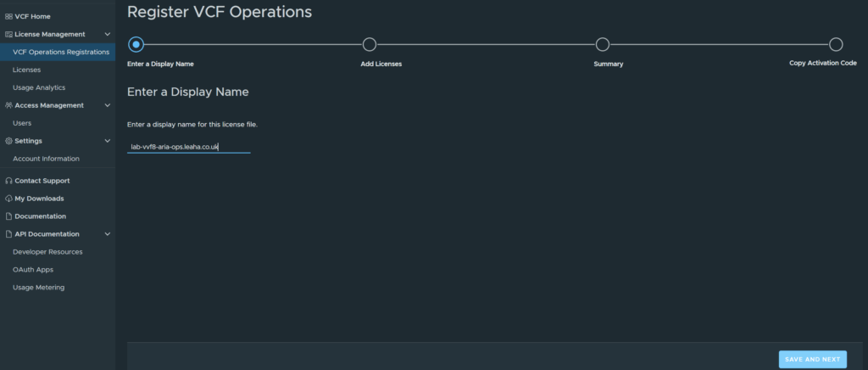This screenshot has width=868, height=370.
Task: Click the License Management icon
Action: coord(8,34)
